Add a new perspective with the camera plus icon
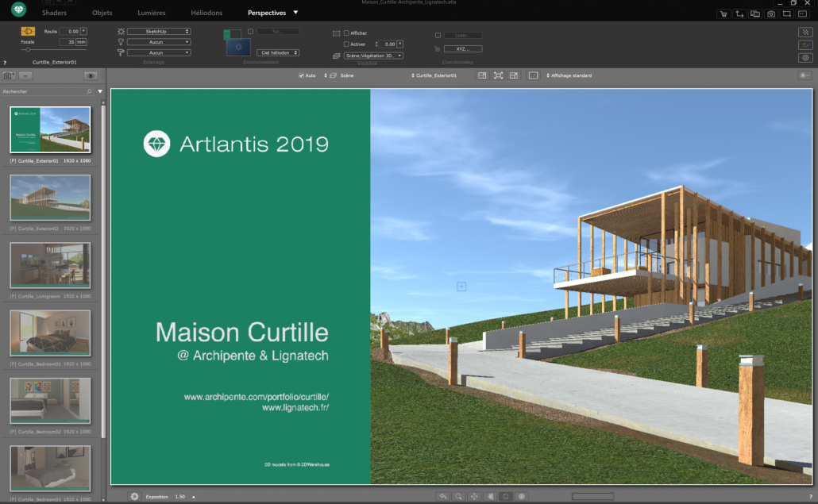The width and height of the screenshot is (818, 504). point(9,76)
